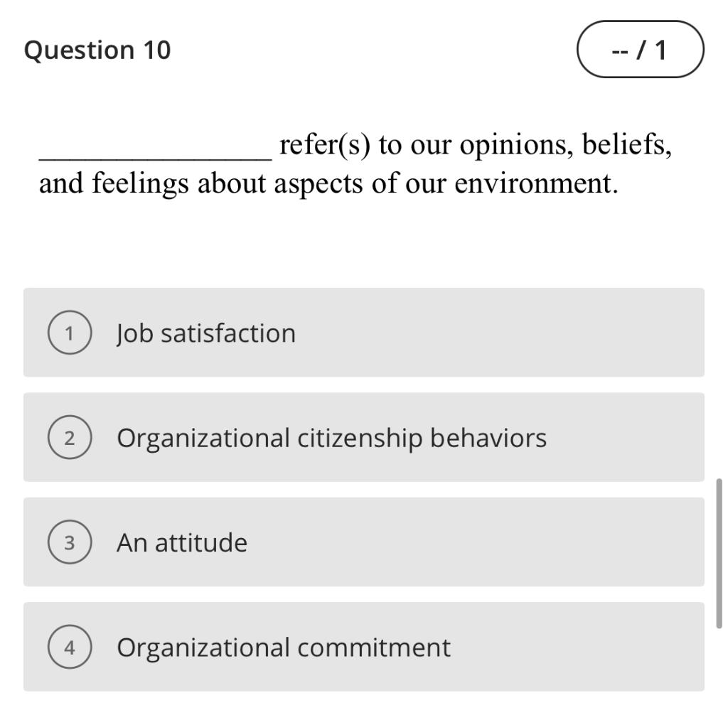Click the 'Question 10' heading

pos(97,50)
